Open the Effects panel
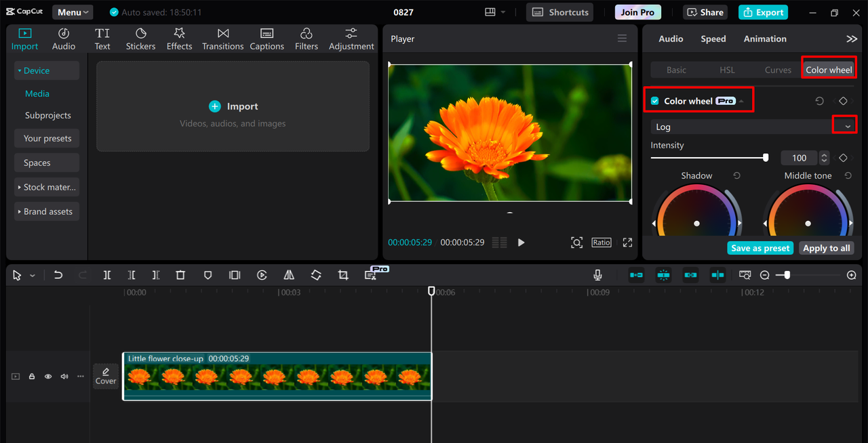The height and width of the screenshot is (443, 868). [x=180, y=39]
